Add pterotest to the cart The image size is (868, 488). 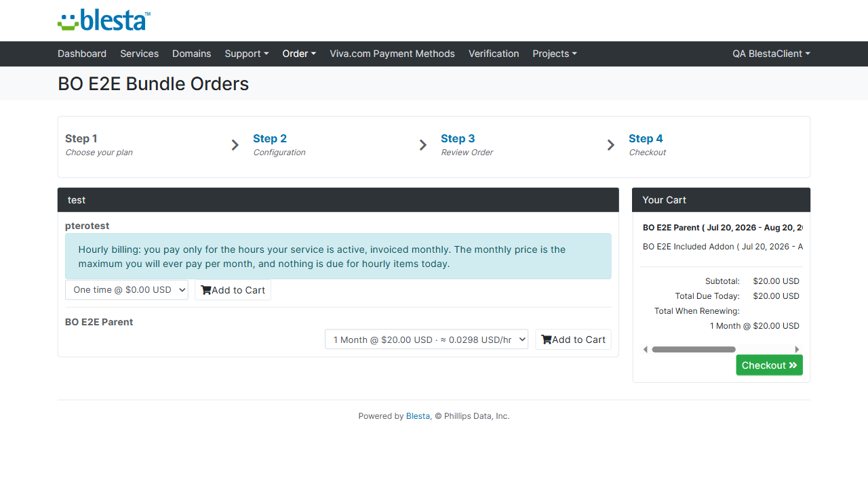pos(233,290)
